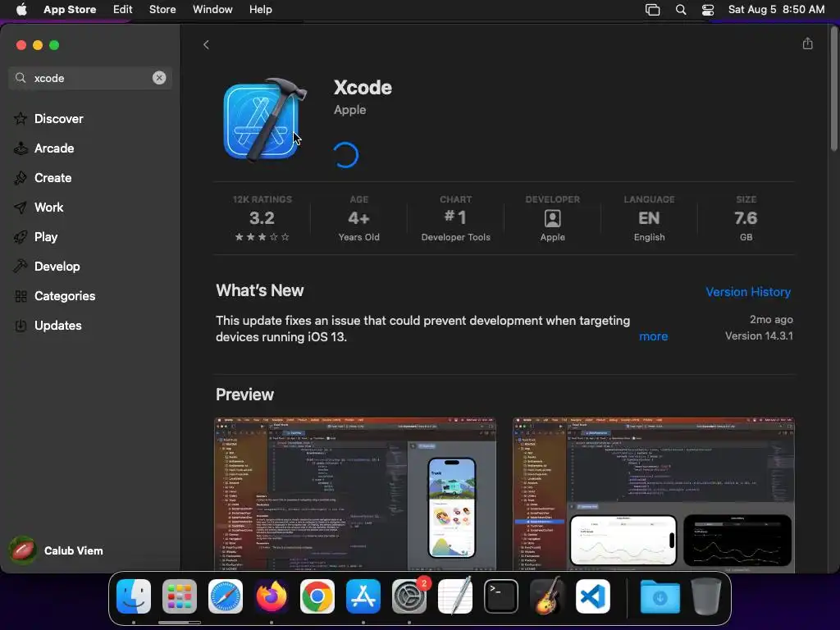
Task: Click the Create paintbrush icon
Action: pos(21,177)
